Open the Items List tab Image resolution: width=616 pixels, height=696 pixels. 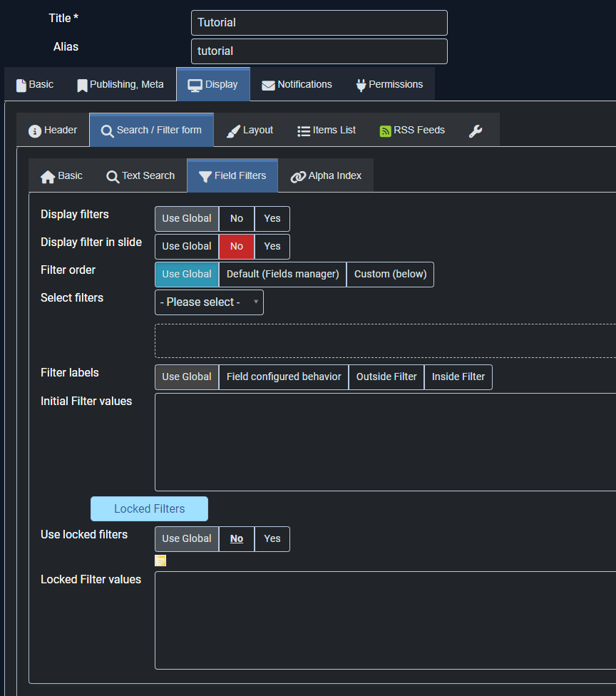tap(327, 130)
